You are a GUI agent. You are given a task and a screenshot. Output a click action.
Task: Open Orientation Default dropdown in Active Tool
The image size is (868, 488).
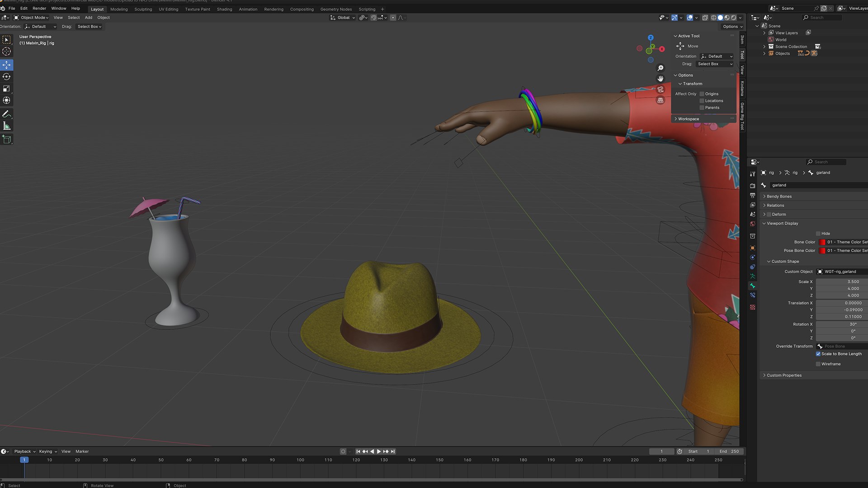click(717, 56)
